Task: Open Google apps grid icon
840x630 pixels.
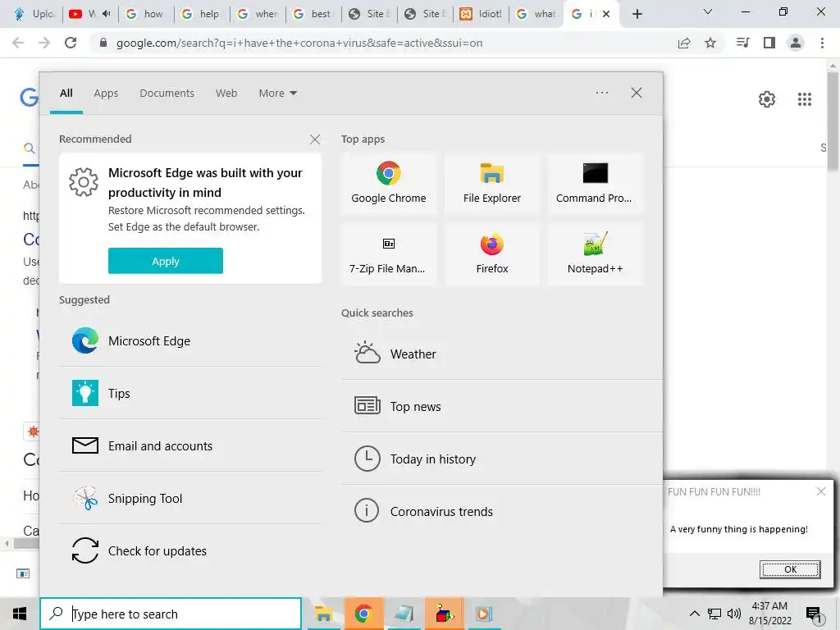Action: click(x=805, y=99)
